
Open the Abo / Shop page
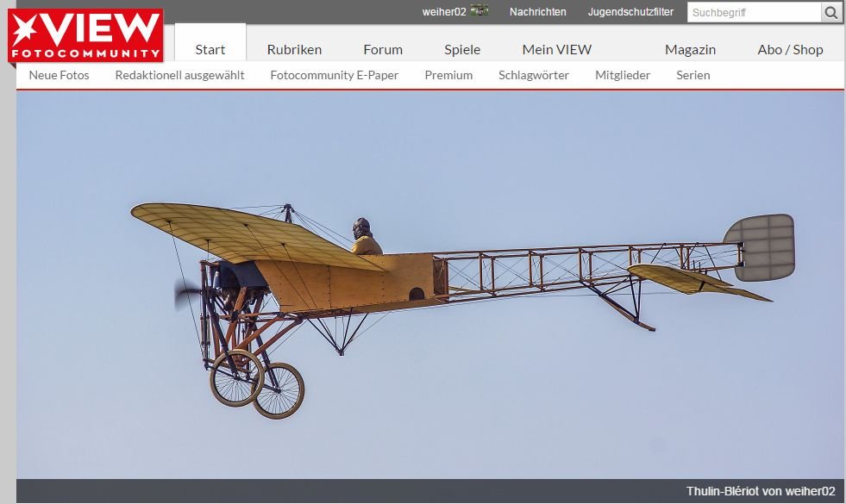790,49
